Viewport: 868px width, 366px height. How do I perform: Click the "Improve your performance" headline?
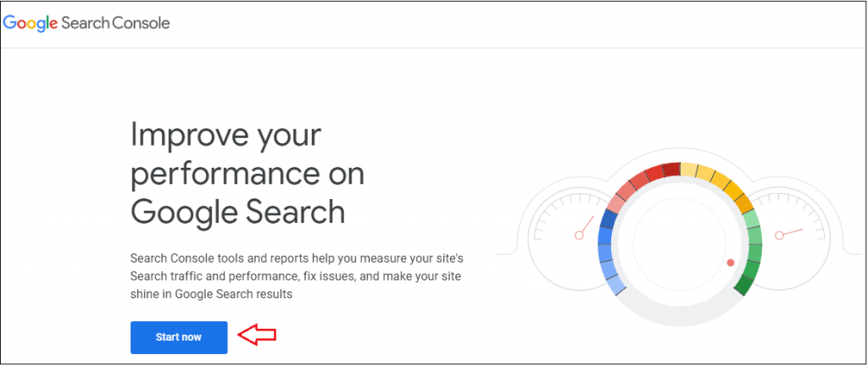point(248,173)
